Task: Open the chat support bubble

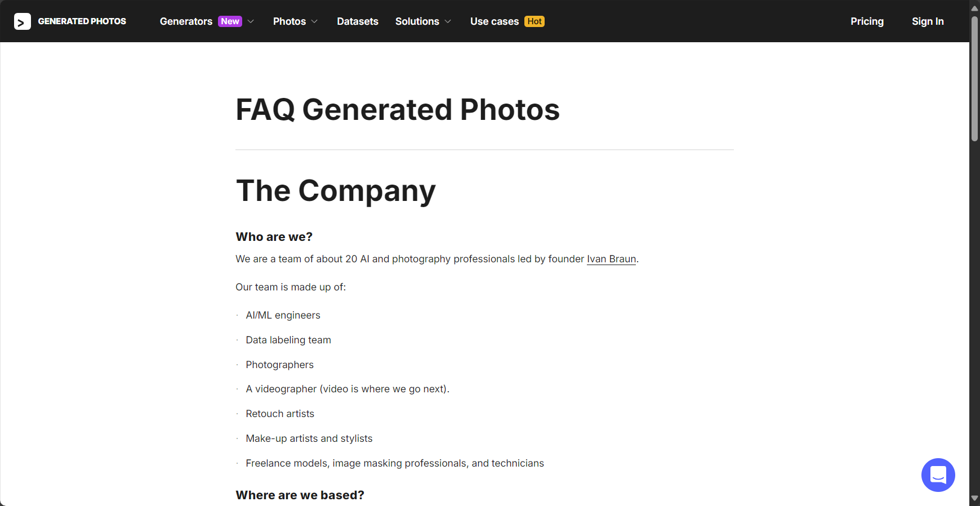Action: tap(938, 474)
